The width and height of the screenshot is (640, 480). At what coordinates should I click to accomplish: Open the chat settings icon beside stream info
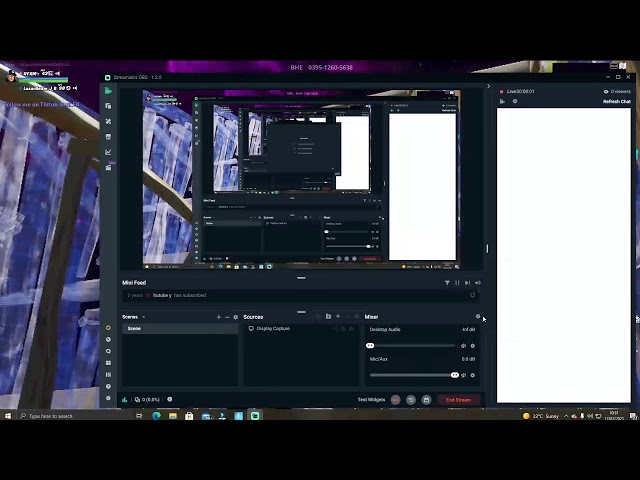[515, 101]
